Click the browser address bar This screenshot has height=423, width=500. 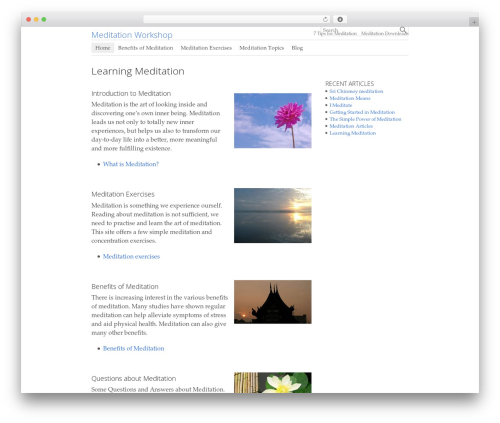[237, 19]
